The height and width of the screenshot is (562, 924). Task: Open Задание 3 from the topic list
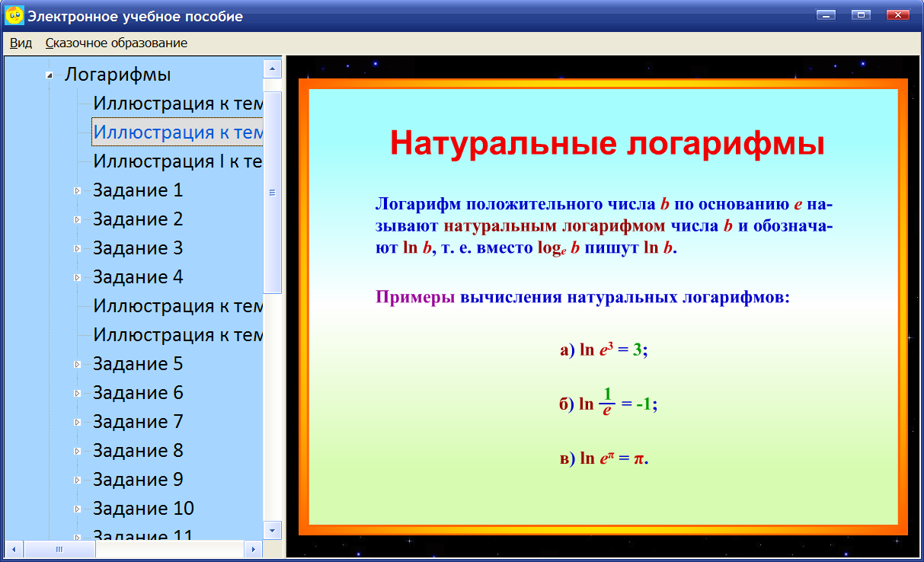(136, 248)
